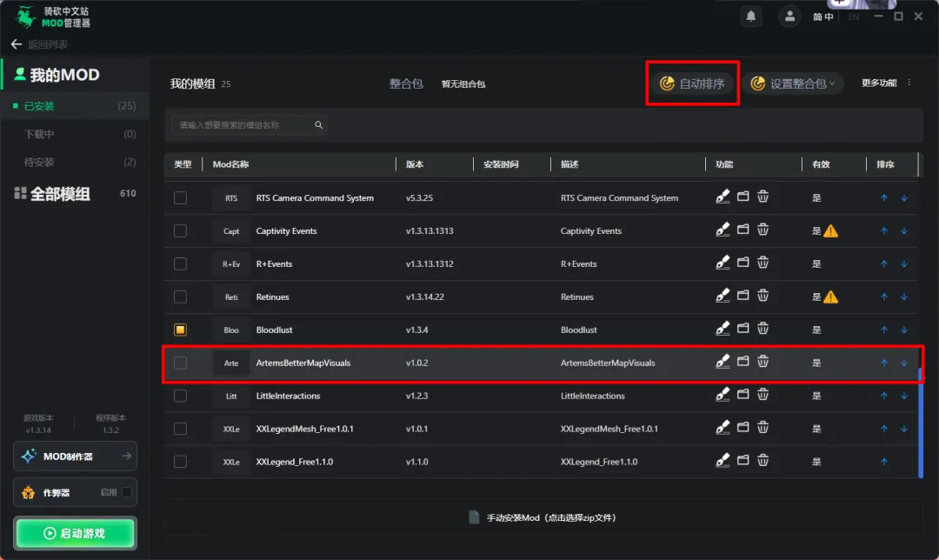Select the 待安装 sidebar item
This screenshot has width=939, height=560.
39,162
